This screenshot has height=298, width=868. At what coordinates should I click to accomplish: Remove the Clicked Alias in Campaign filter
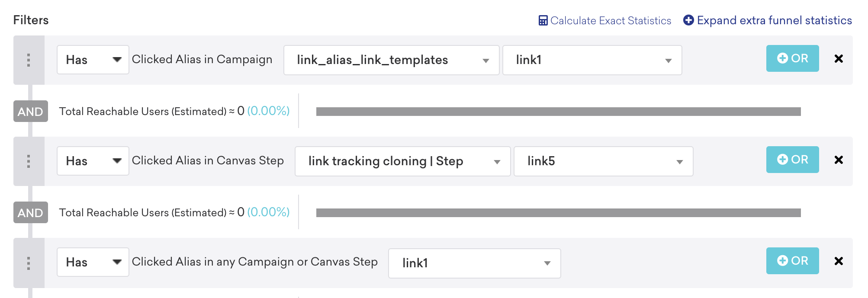(x=839, y=59)
